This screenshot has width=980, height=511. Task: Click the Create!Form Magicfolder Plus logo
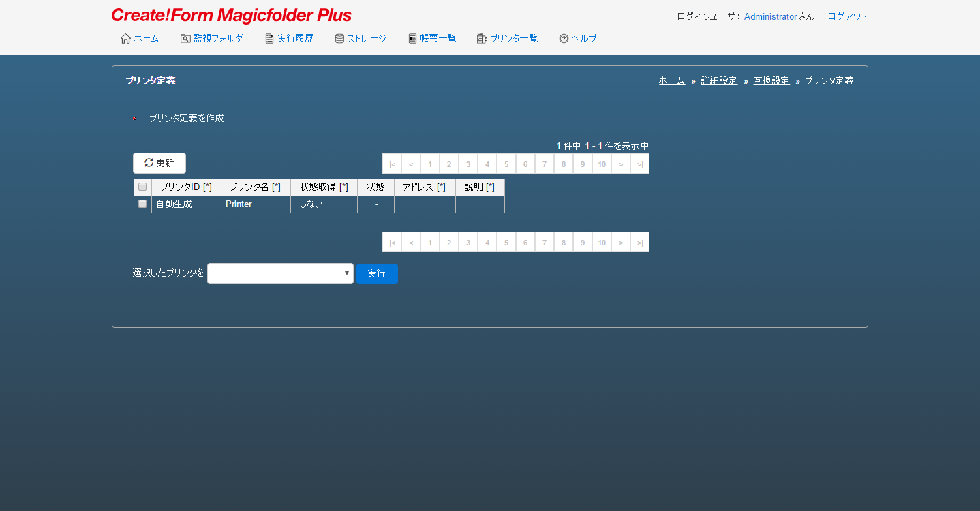coord(232,16)
